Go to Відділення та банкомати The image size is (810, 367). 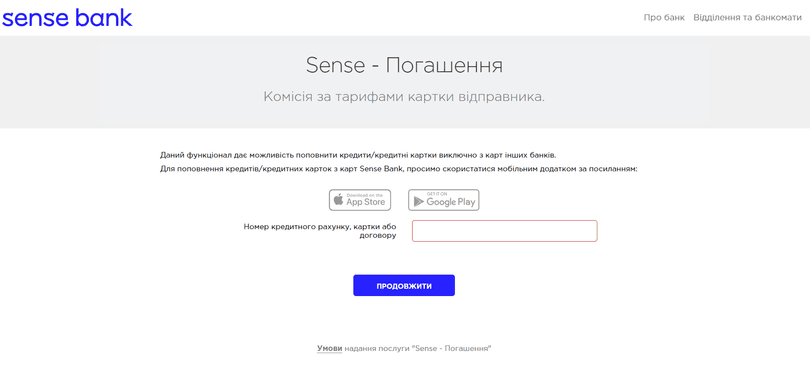pyautogui.click(x=747, y=18)
